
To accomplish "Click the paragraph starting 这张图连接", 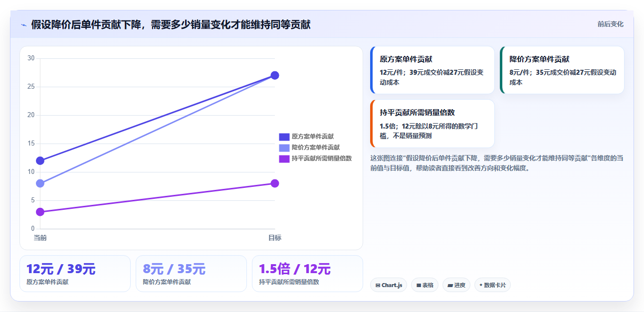I will (497, 163).
